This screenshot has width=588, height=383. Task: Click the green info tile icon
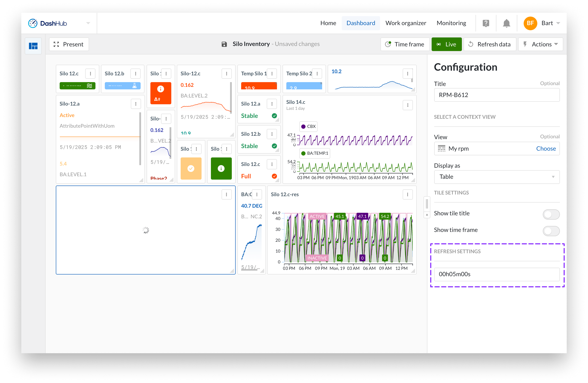221,169
